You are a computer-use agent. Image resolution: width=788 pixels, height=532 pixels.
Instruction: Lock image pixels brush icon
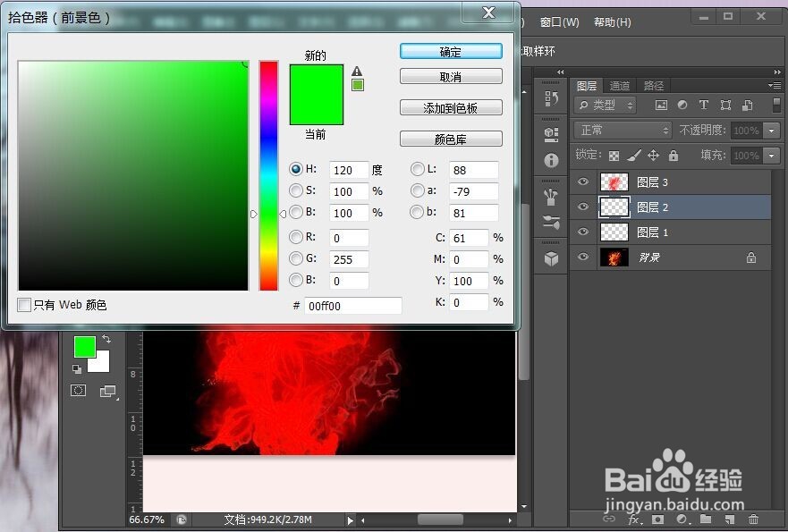pos(634,156)
